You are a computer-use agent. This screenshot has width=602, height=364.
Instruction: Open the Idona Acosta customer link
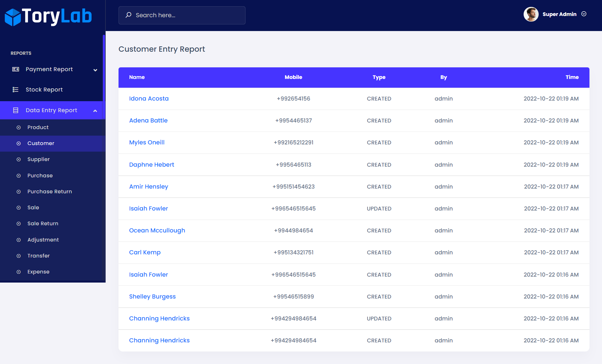point(149,98)
